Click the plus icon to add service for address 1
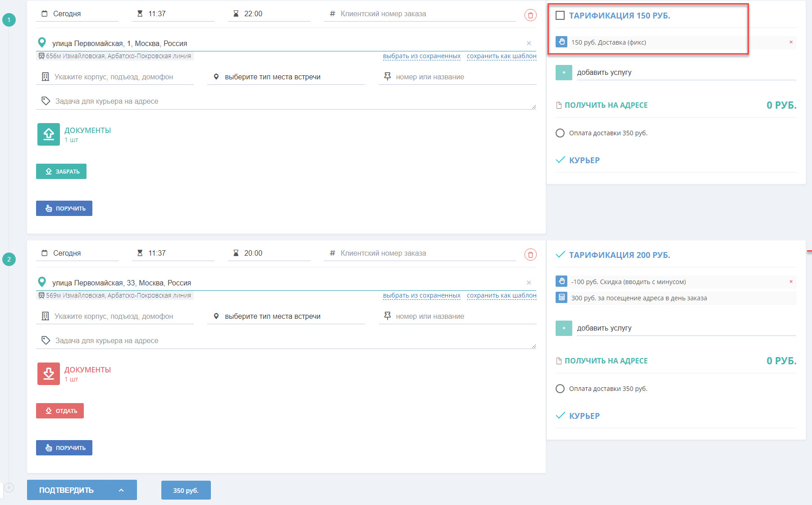Screen dimensions: 812x505 (x=564, y=73)
